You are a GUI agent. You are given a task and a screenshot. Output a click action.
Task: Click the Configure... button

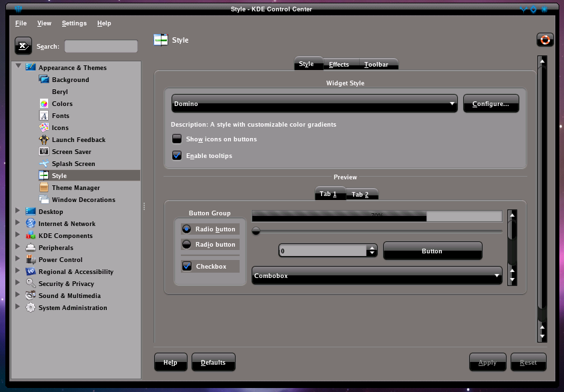tap(491, 103)
